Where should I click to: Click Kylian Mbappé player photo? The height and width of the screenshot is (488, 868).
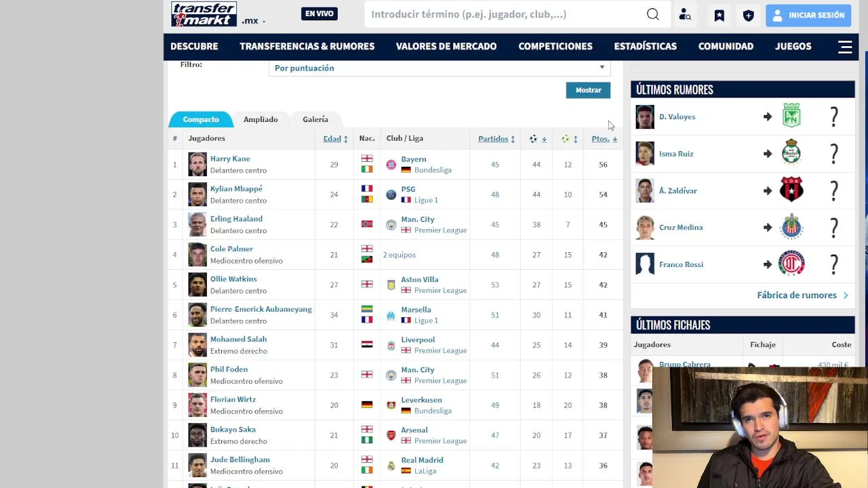click(x=197, y=195)
